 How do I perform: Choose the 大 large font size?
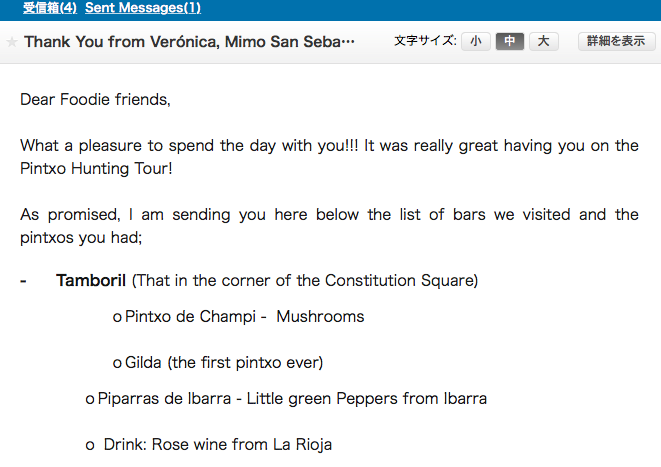[543, 42]
